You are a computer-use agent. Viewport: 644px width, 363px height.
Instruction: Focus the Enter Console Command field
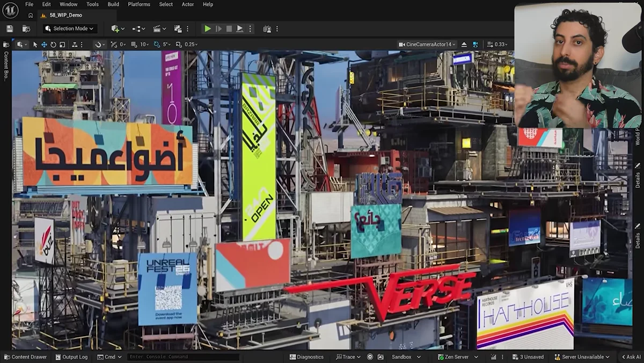pos(184,357)
